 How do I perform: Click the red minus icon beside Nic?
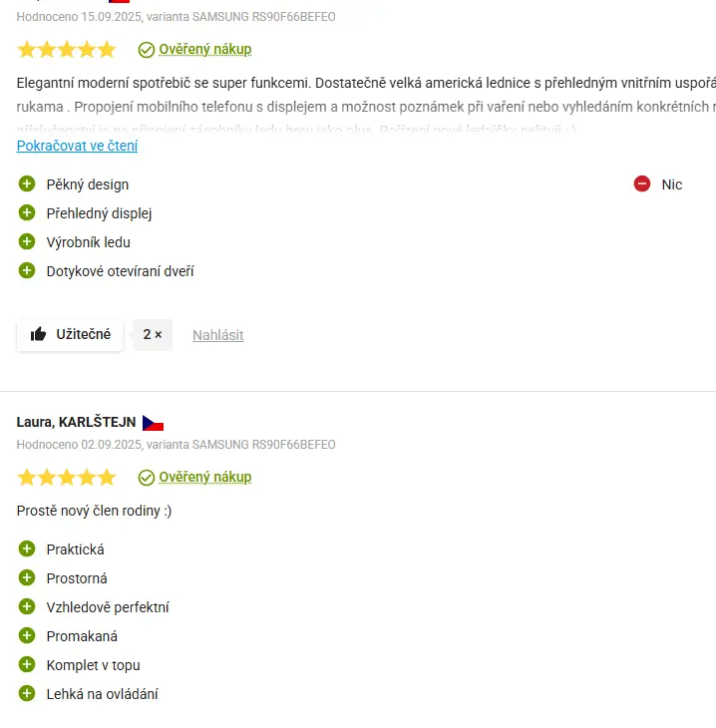tap(642, 184)
